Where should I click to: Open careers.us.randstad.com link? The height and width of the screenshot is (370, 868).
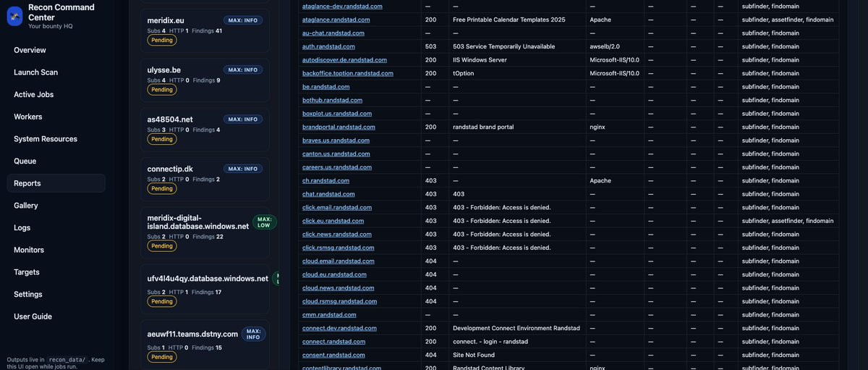tap(337, 167)
